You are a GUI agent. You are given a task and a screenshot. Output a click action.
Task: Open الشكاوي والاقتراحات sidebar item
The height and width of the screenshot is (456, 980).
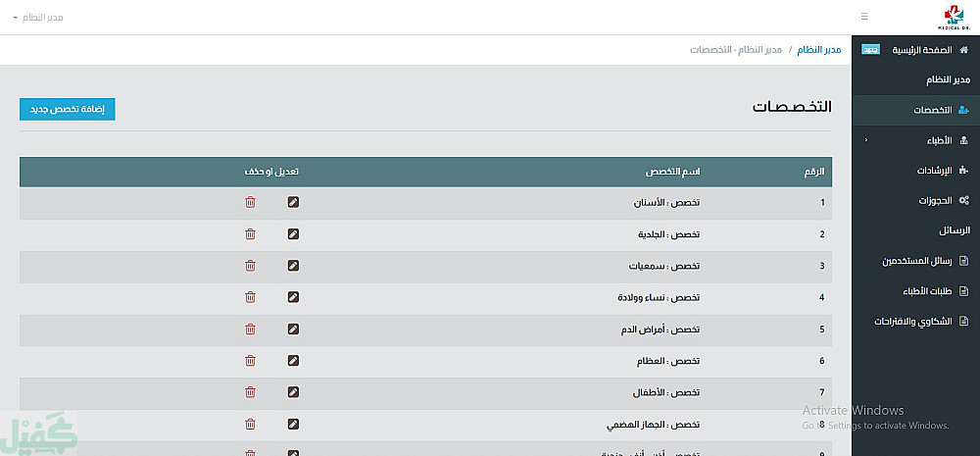(x=915, y=322)
